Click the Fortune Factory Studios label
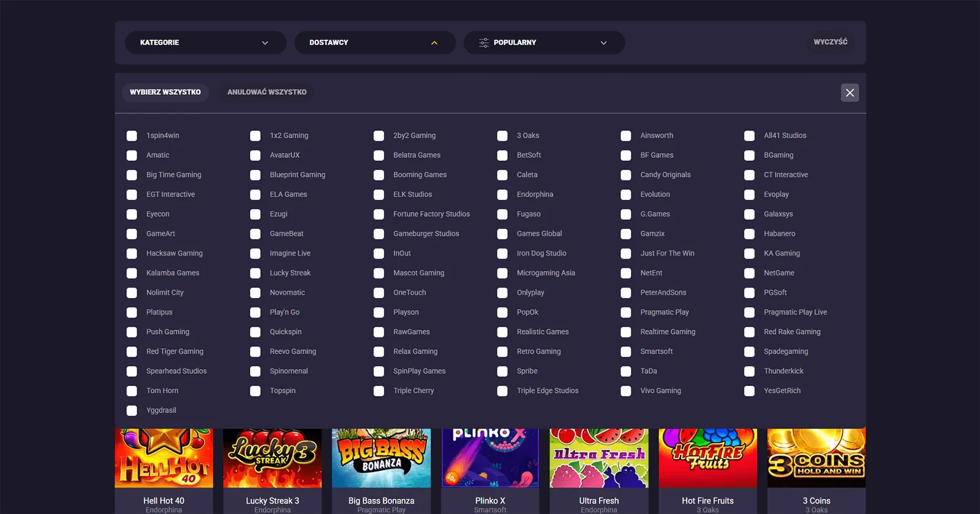 coord(432,214)
